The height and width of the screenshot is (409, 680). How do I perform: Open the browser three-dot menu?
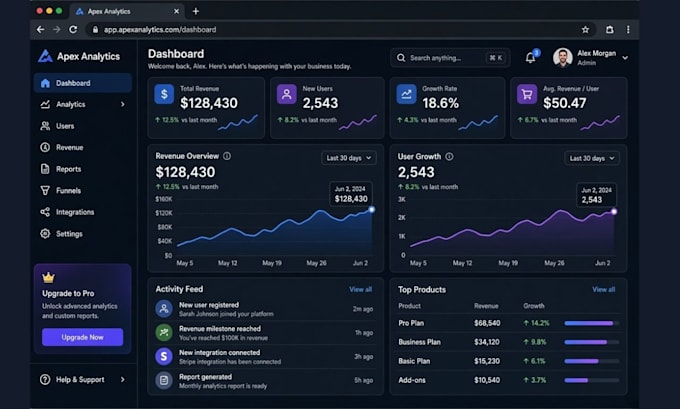point(628,29)
